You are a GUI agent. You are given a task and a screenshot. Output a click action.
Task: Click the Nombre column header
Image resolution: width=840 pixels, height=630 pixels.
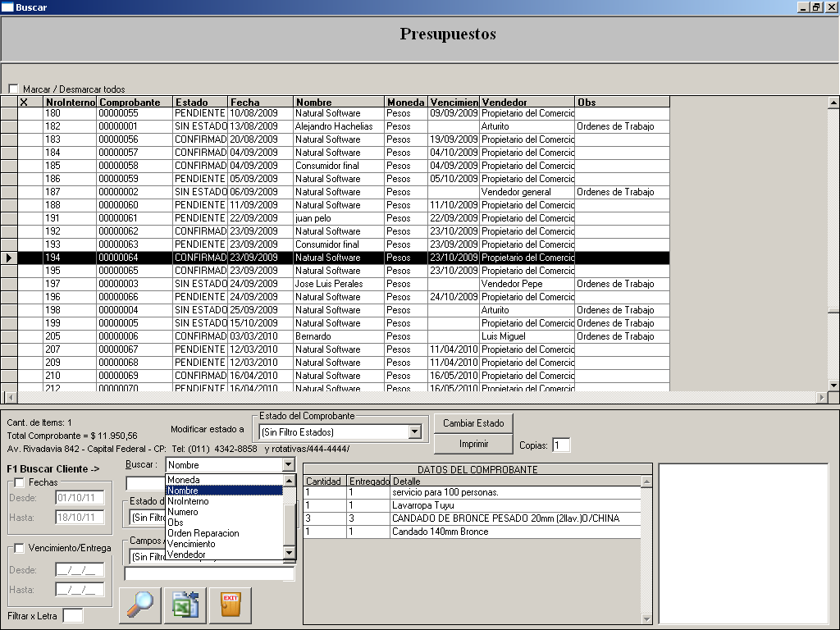[339, 102]
